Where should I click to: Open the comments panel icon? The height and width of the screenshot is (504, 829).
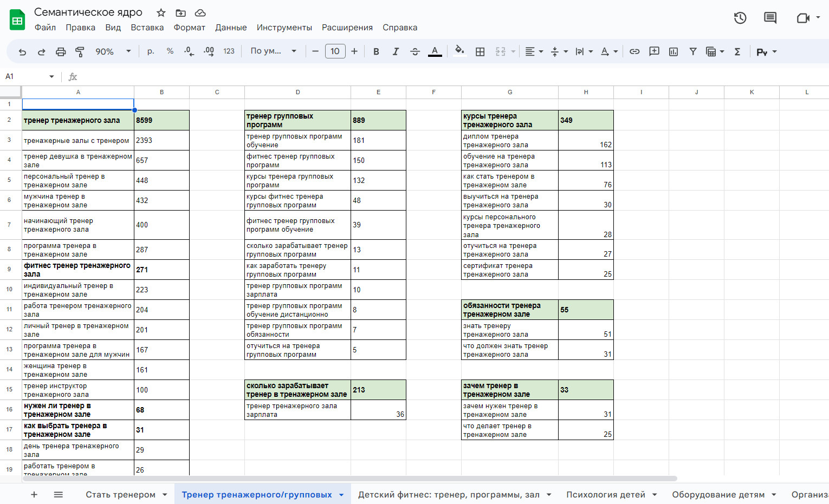click(770, 18)
